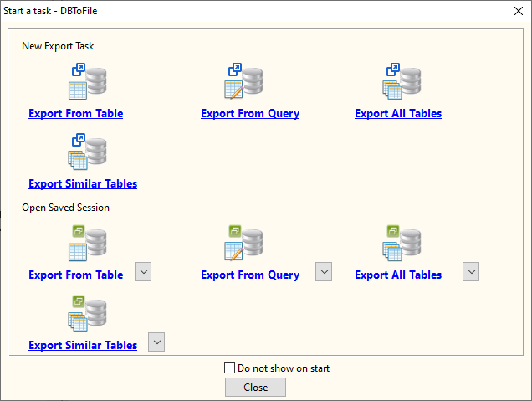Click the Export From Table icon under New Export Task
Image resolution: width=532 pixels, height=401 pixels.
pos(88,81)
